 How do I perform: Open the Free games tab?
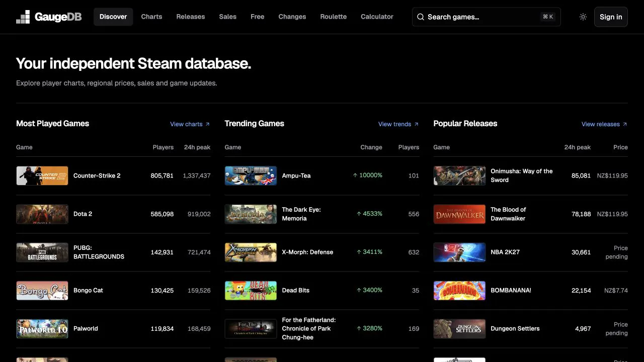[258, 17]
